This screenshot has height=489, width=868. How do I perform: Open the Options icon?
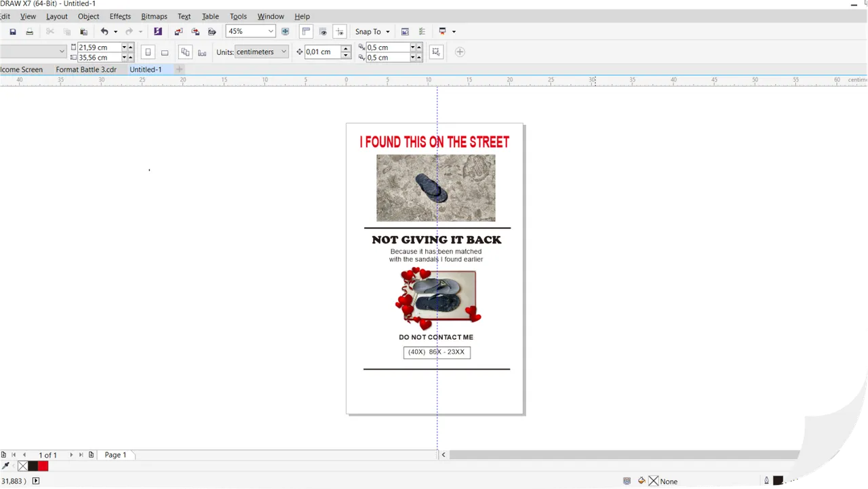point(422,32)
